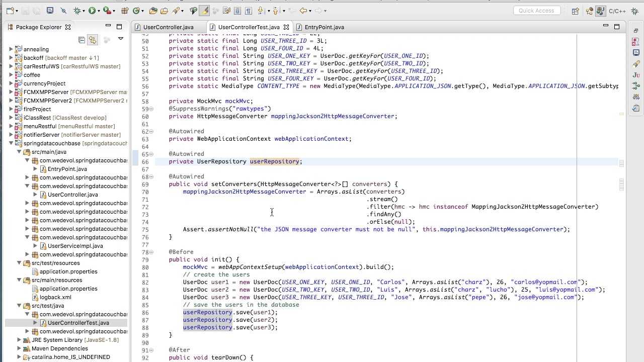This screenshot has width=644, height=362.
Task: Click the New Java Package icon
Action: pyautogui.click(x=125, y=11)
